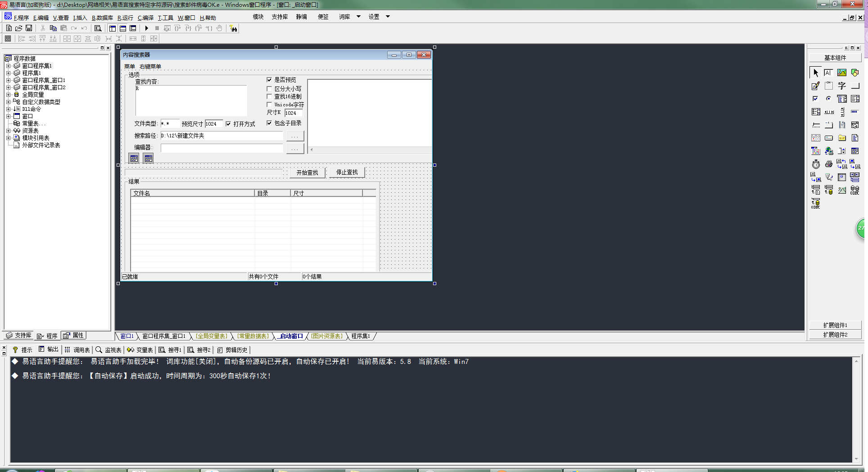
Task: Select the pointer tool in component palette
Action: (816, 73)
